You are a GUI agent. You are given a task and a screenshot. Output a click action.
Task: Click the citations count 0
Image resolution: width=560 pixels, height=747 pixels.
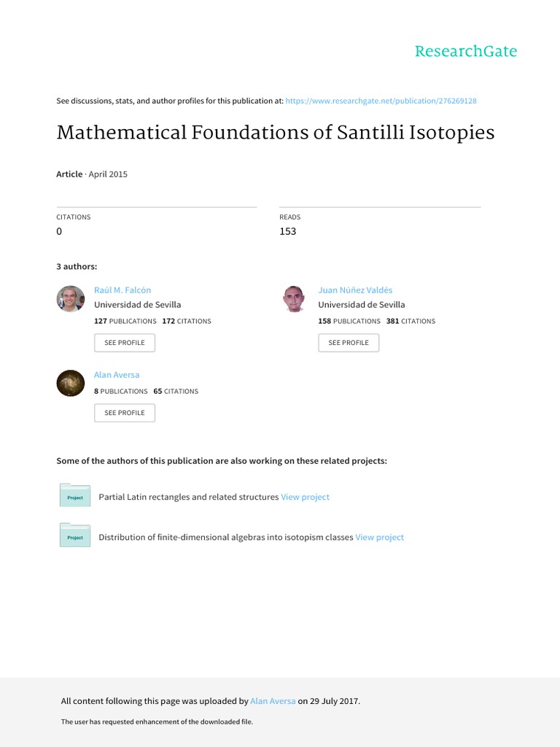click(x=60, y=231)
